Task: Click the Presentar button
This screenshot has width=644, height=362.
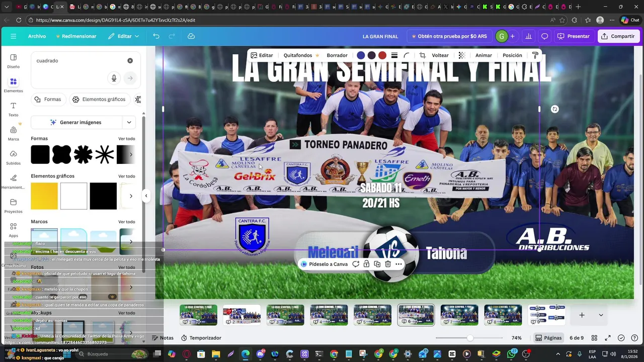Action: (573, 36)
